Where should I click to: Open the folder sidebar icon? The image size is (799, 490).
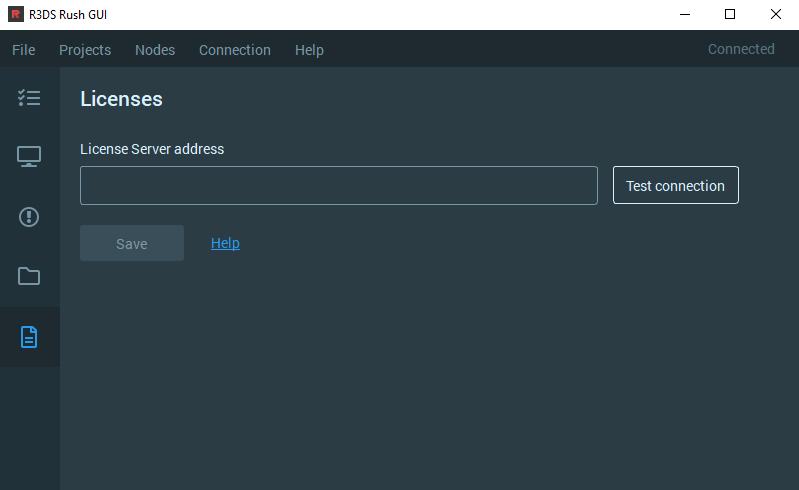(29, 276)
